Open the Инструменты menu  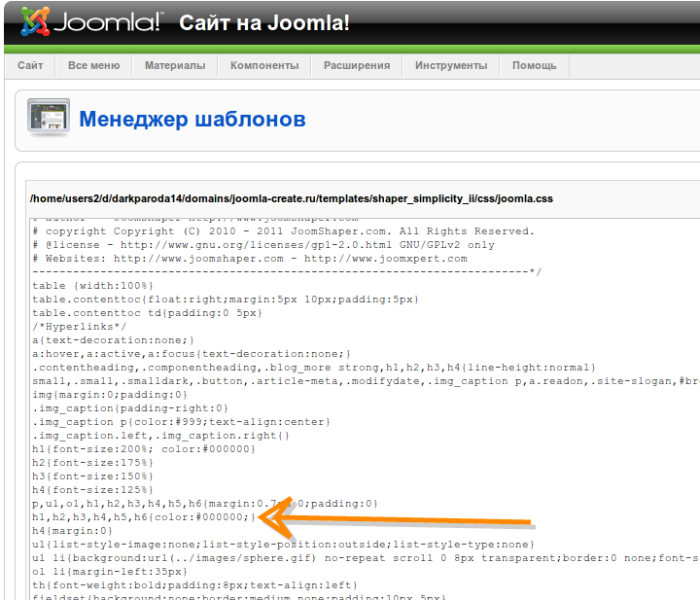pos(451,65)
